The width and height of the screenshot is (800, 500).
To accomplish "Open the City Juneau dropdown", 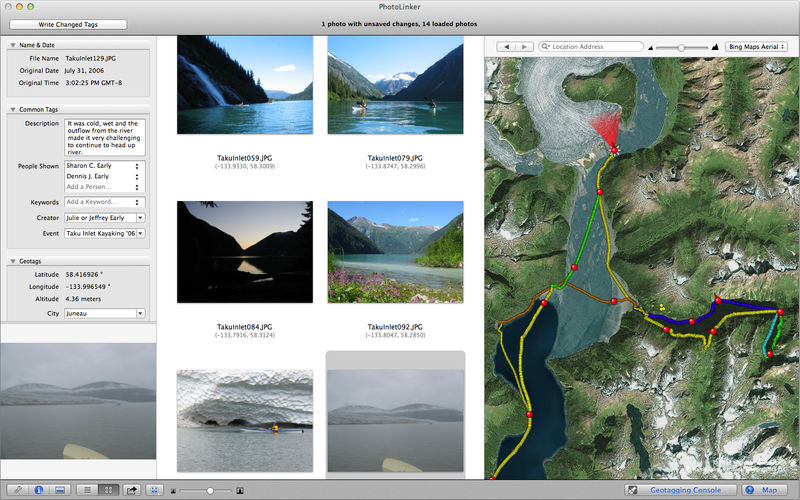I will tap(140, 313).
